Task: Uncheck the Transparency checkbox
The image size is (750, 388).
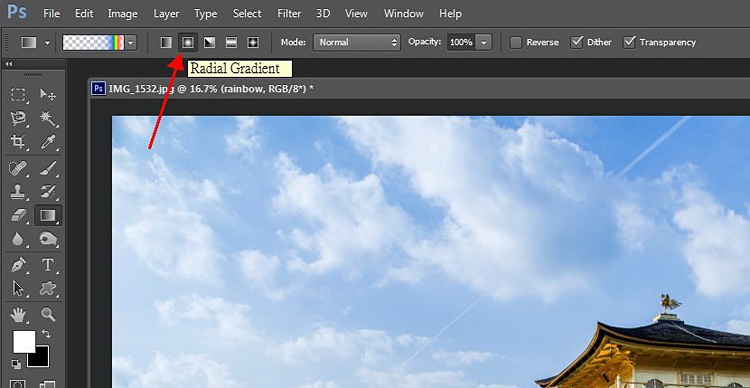Action: (x=629, y=43)
